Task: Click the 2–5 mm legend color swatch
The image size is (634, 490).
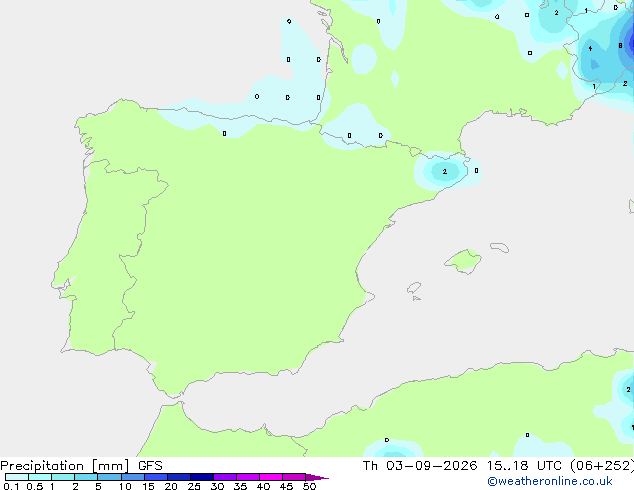Action: pos(86,477)
